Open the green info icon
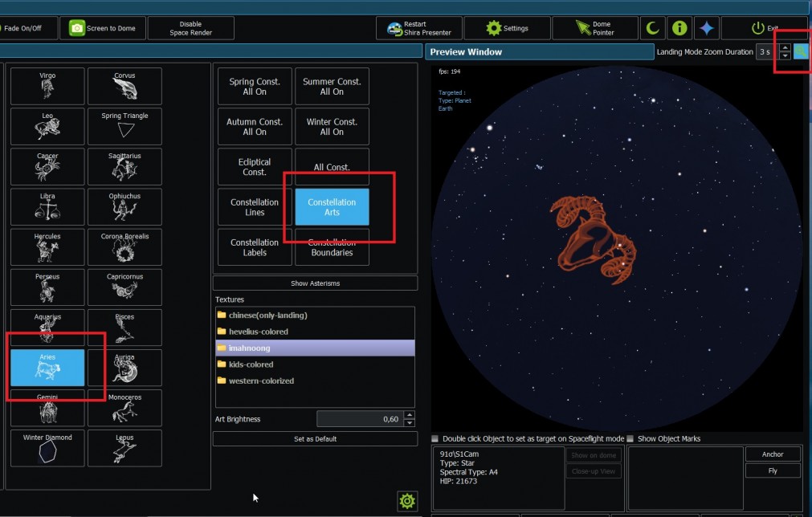812x517 pixels. [x=679, y=28]
